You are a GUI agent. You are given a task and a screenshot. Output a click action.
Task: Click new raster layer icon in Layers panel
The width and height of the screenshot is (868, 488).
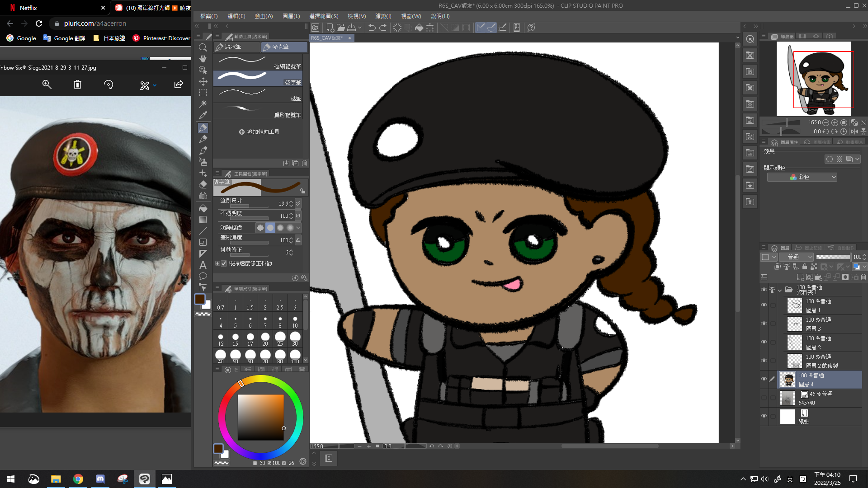click(x=800, y=277)
